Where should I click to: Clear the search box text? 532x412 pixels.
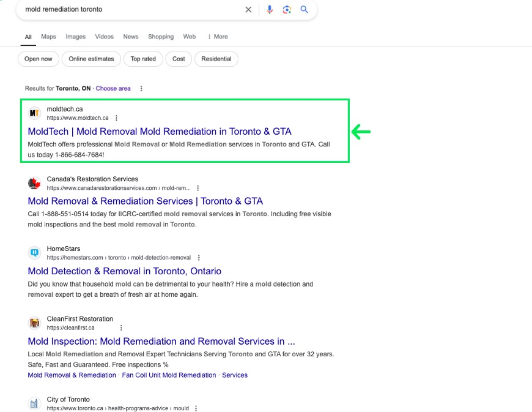coord(248,10)
